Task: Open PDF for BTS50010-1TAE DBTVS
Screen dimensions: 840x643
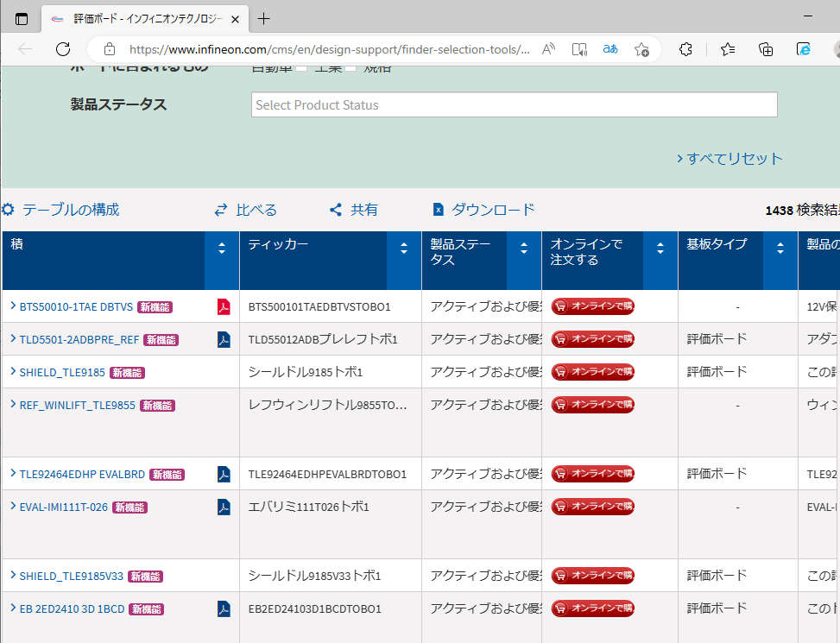Action: click(x=224, y=306)
